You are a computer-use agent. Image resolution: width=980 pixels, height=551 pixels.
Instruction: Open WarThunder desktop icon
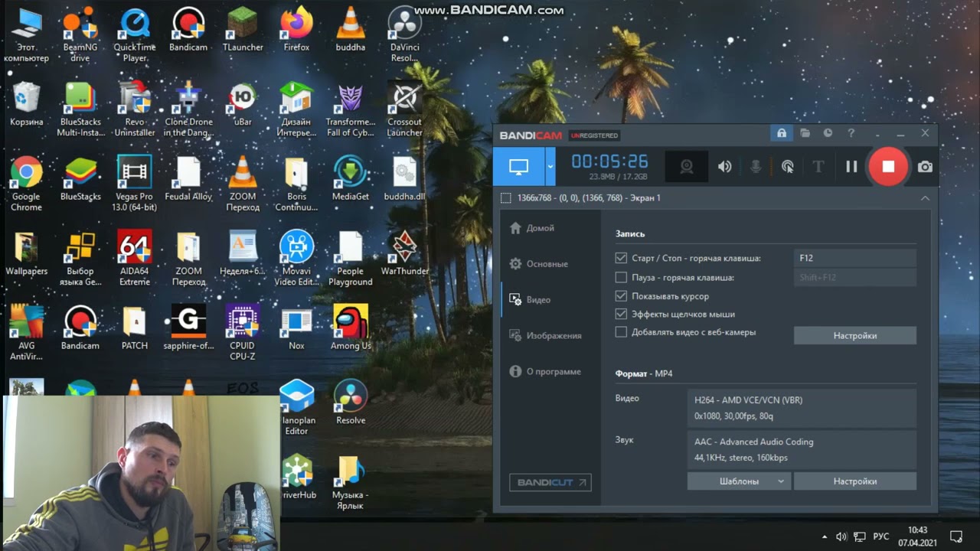coord(404,254)
